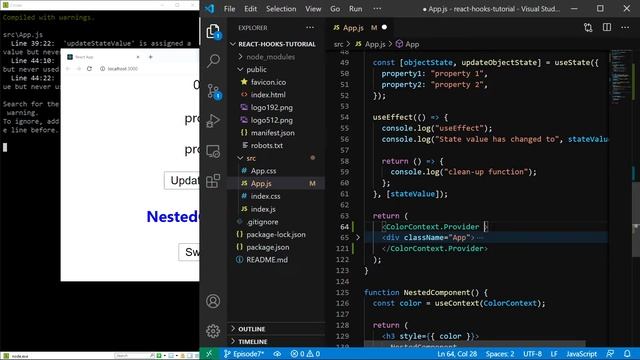640x360 pixels.
Task: Open .gitignore in the explorer
Action: tap(262, 222)
